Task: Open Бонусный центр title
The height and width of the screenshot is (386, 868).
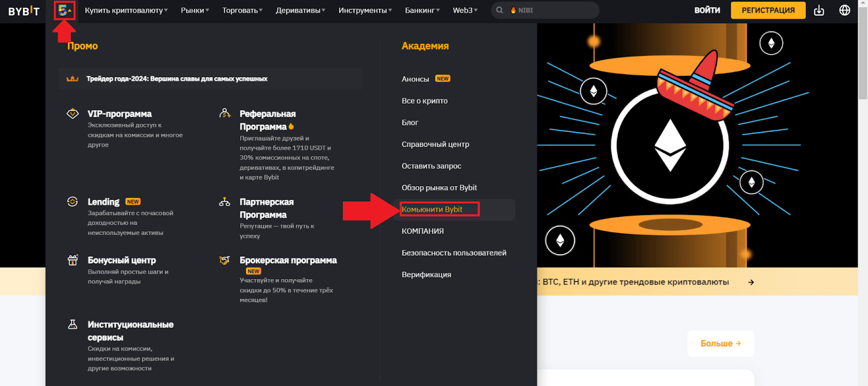Action: [x=122, y=261]
